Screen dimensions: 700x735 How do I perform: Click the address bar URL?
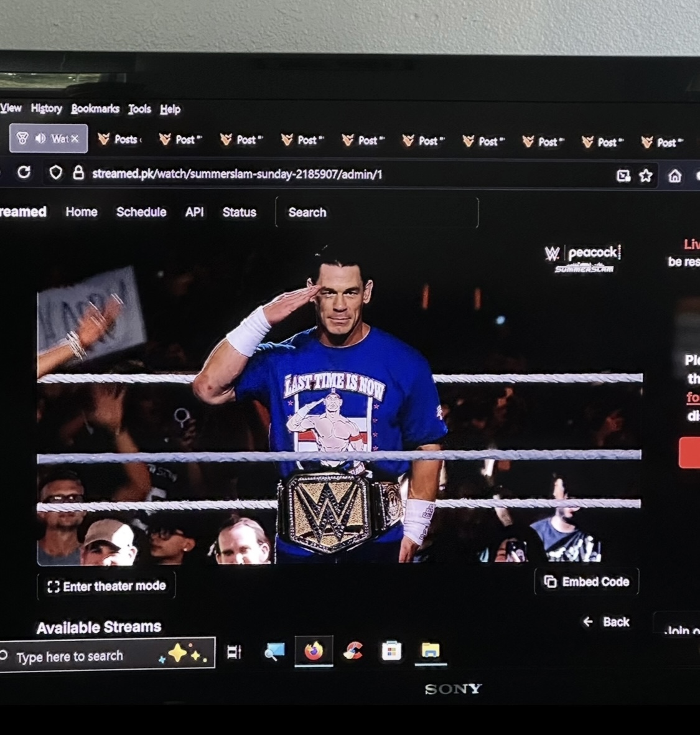(237, 174)
